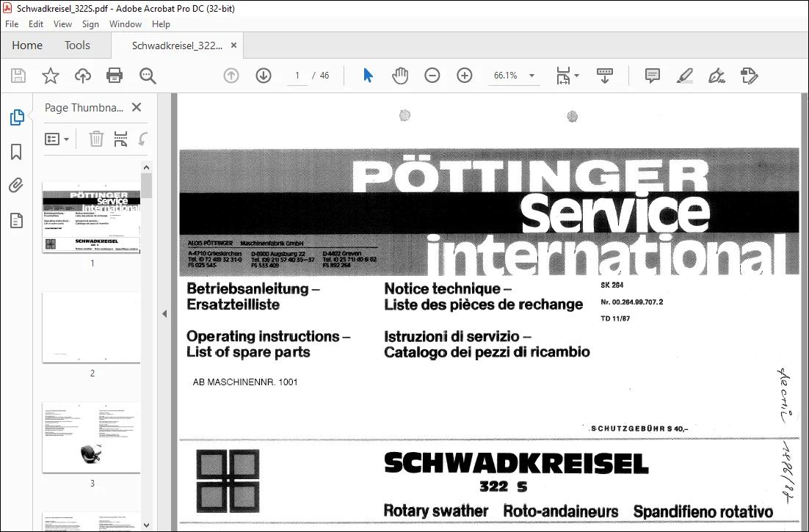Switch to the Tools tab

tap(77, 45)
